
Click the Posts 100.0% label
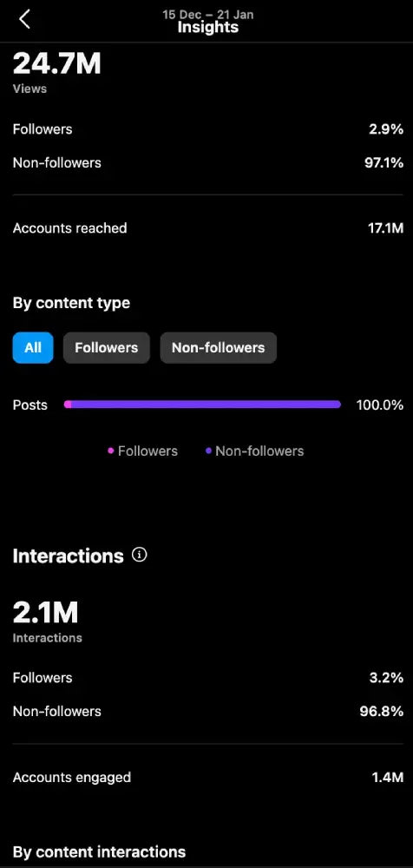click(x=380, y=405)
